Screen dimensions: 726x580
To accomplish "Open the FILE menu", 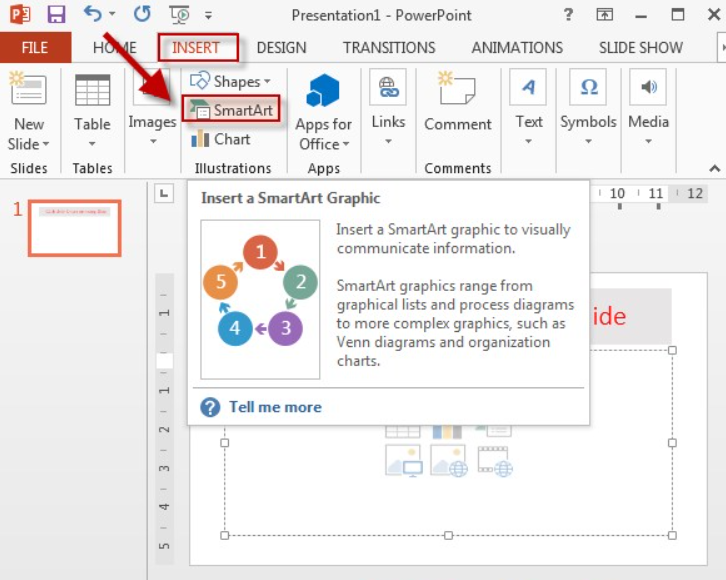I will coord(35,48).
